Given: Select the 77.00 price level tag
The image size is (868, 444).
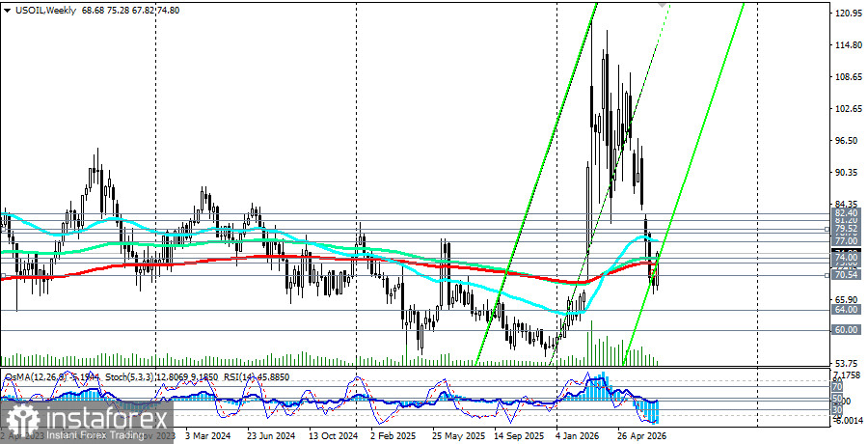Looking at the screenshot, I should pyautogui.click(x=847, y=241).
